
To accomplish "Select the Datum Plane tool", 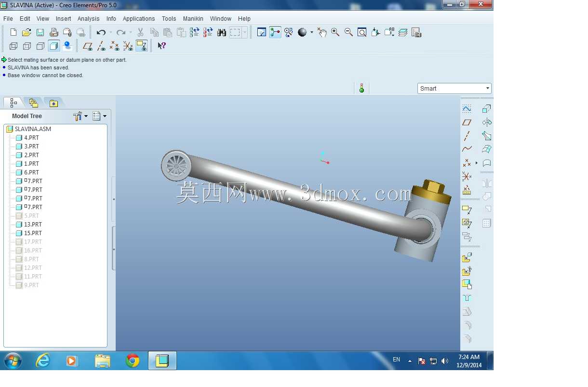I will pyautogui.click(x=467, y=122).
